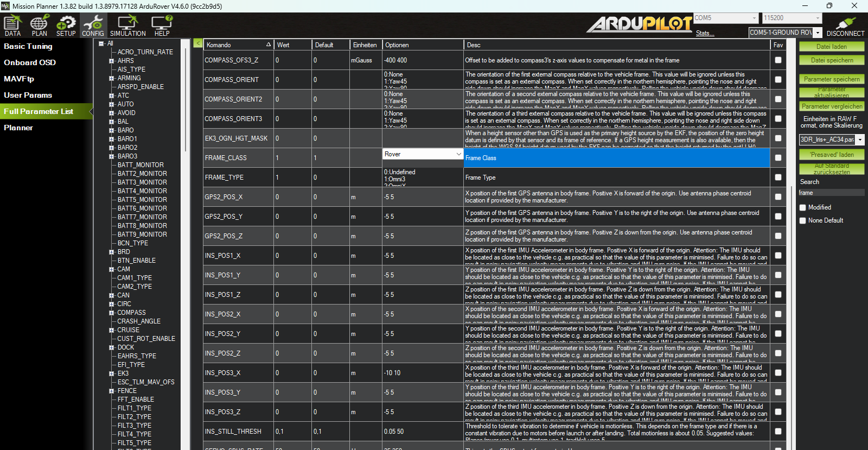Viewport: 868px width, 450px height.
Task: Toggle favorite checkbox for INS_STILL_THRESH
Action: point(778,432)
